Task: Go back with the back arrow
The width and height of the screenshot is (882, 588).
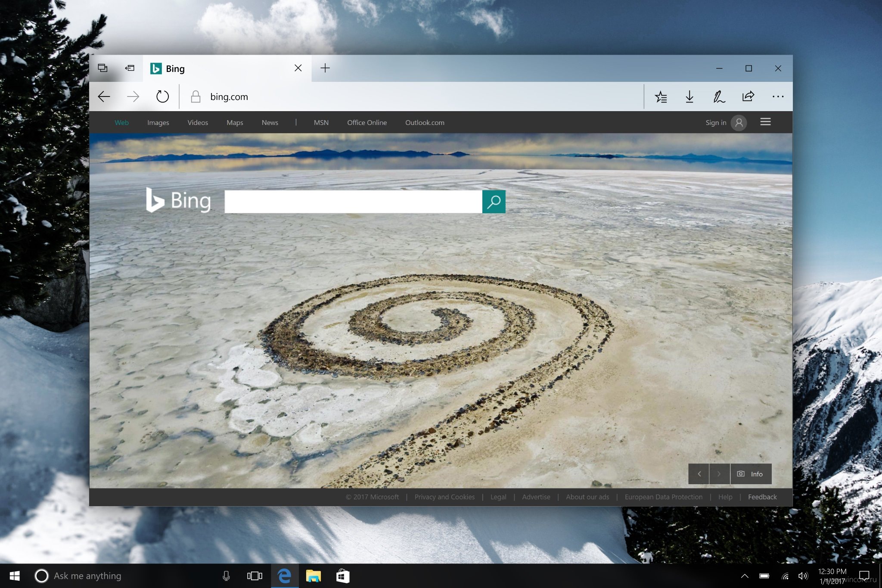Action: coord(104,96)
